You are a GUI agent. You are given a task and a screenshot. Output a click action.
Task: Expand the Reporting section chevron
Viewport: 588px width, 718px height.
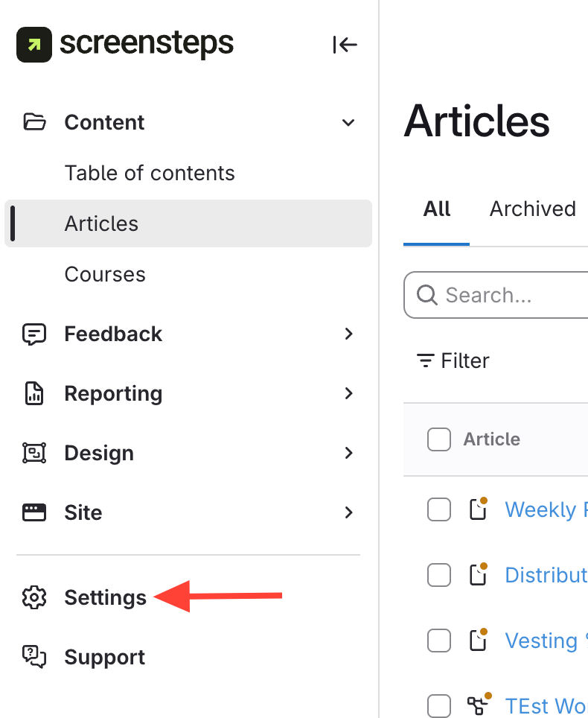tap(348, 393)
